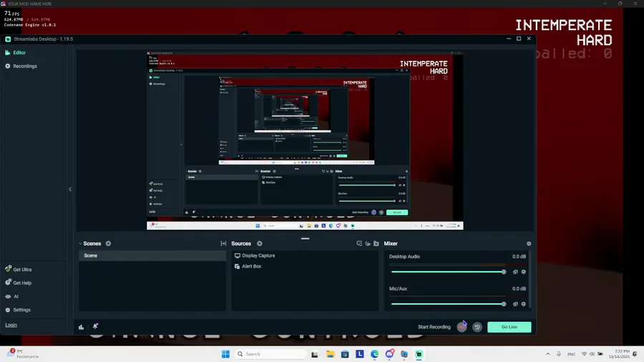
Task: Click the Login link
Action: (11, 325)
